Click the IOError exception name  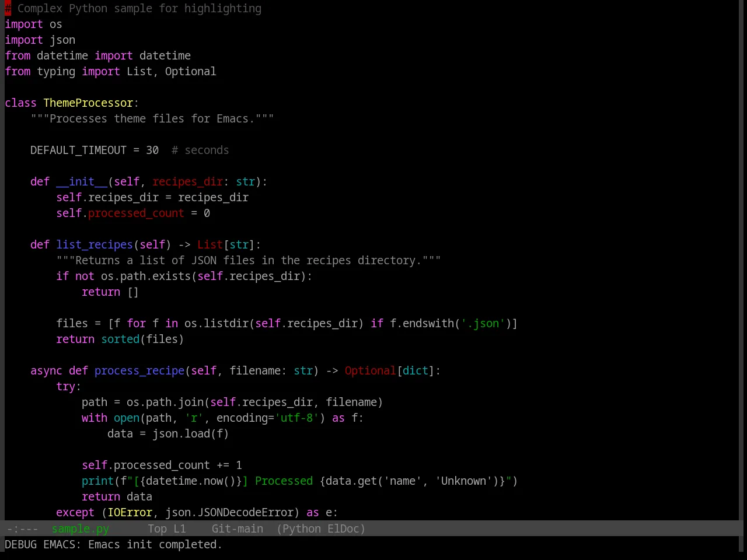(130, 512)
